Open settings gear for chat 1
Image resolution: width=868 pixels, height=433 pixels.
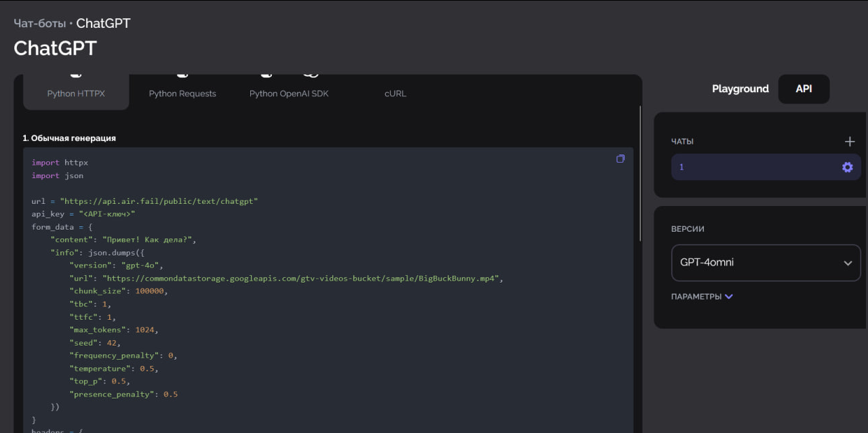[x=847, y=167]
